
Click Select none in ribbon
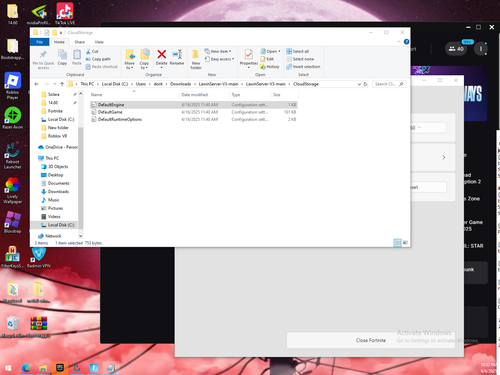tap(300, 59)
